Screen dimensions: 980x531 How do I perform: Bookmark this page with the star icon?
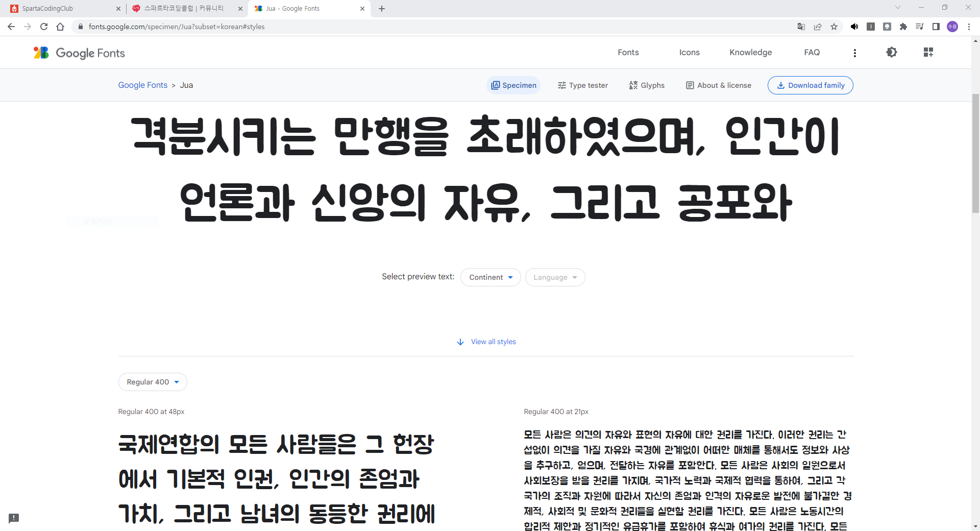pos(834,27)
